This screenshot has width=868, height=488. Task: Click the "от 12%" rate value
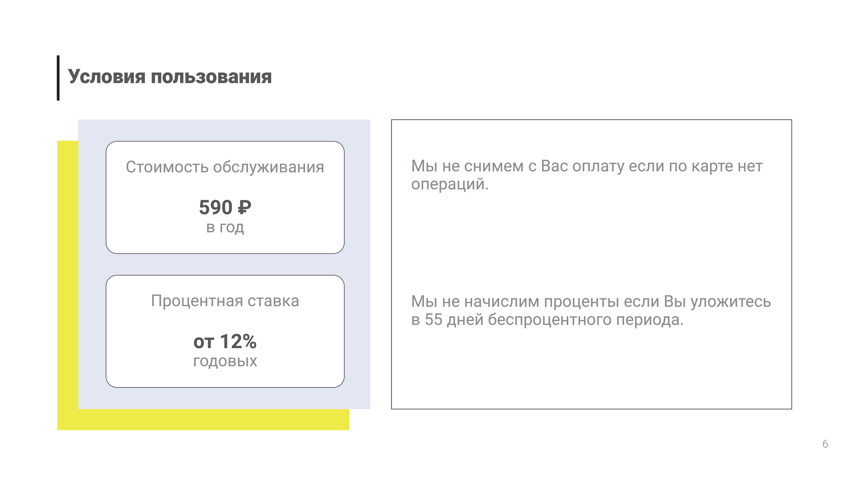point(225,342)
